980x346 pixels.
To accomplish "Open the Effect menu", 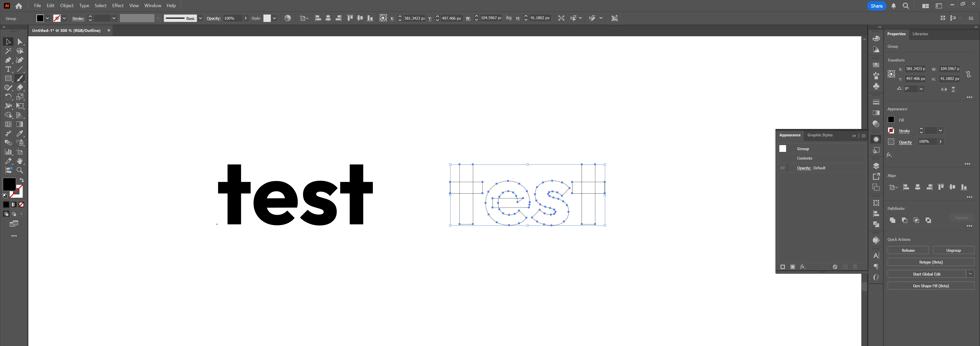I will click(x=118, y=6).
